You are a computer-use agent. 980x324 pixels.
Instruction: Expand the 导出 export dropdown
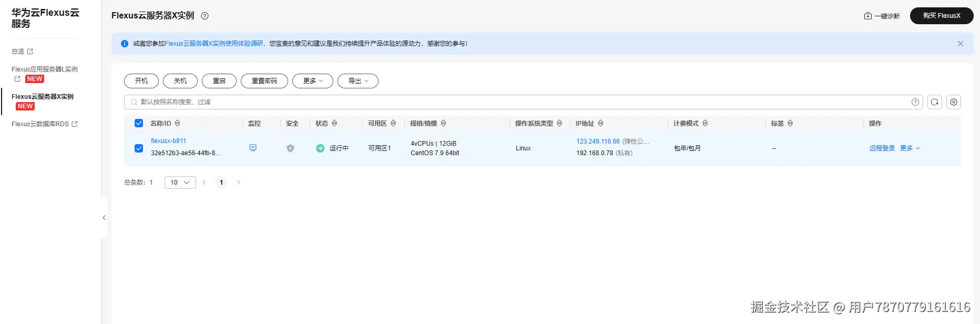[358, 81]
